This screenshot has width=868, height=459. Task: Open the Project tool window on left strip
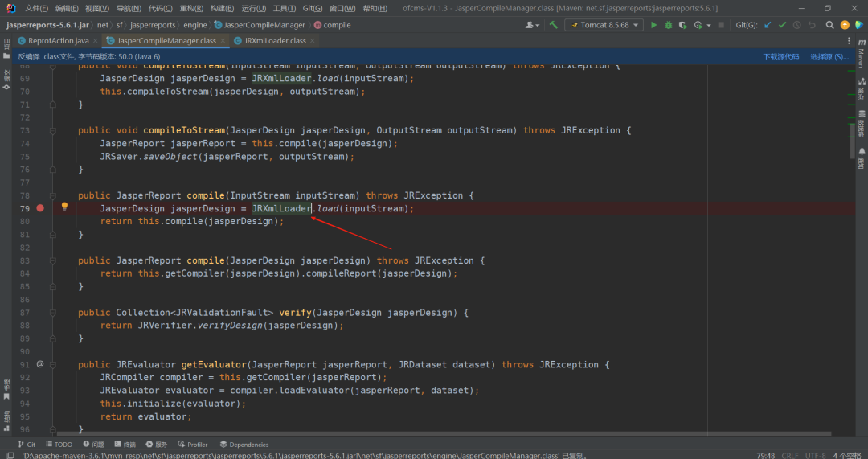6,49
